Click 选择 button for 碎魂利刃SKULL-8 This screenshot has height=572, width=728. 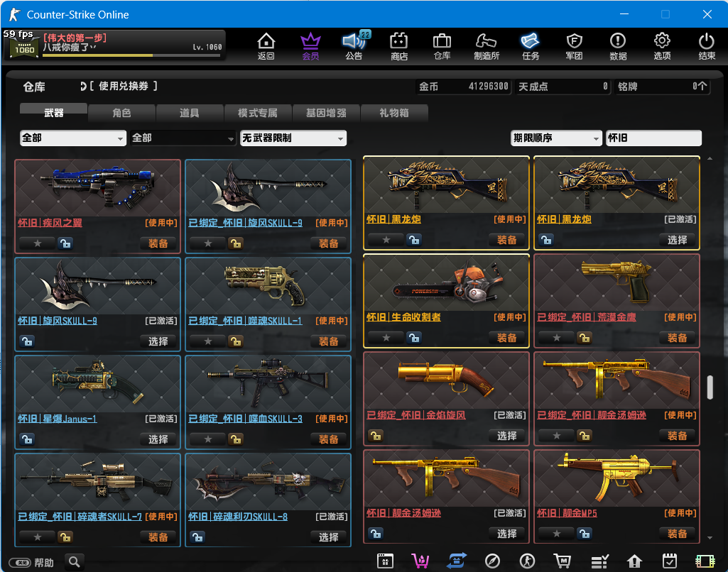(x=329, y=537)
